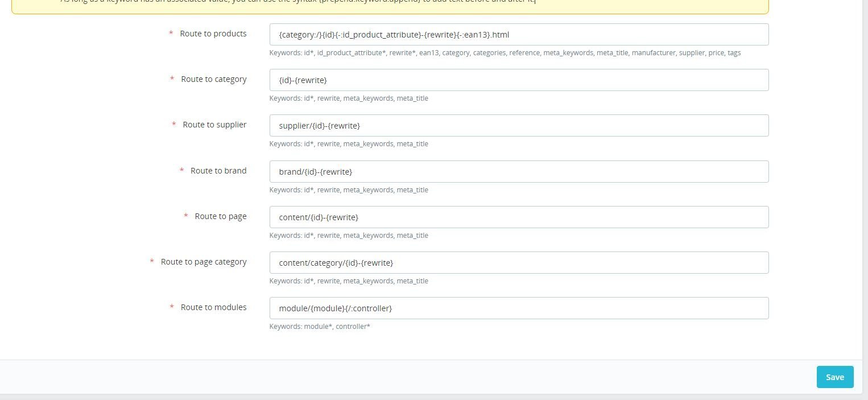Click the Save button

(835, 377)
